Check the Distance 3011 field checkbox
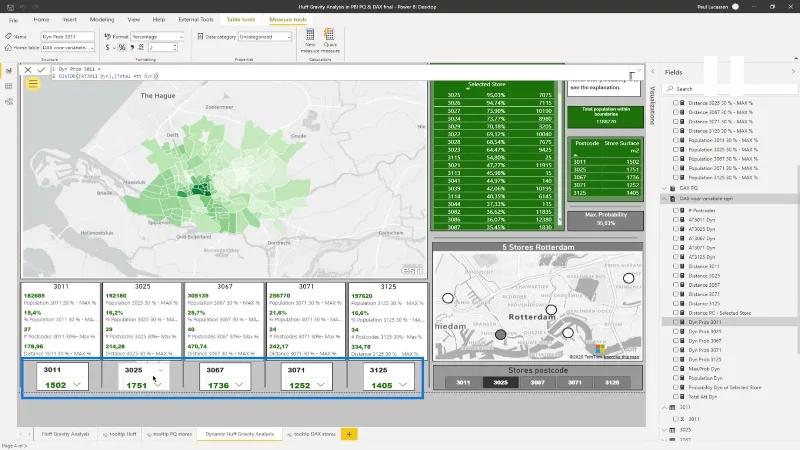This screenshot has width=800, height=450. coord(676,266)
